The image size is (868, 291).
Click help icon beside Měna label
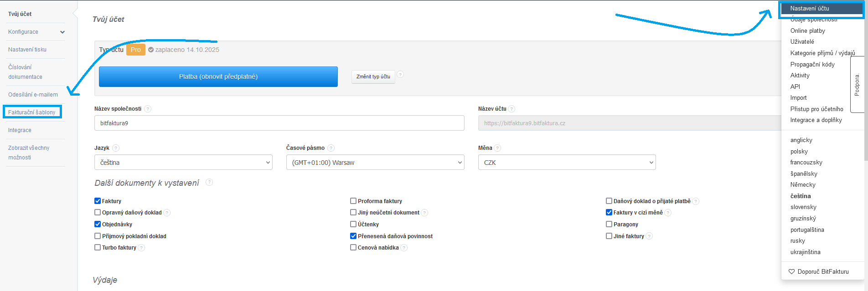pyautogui.click(x=497, y=148)
